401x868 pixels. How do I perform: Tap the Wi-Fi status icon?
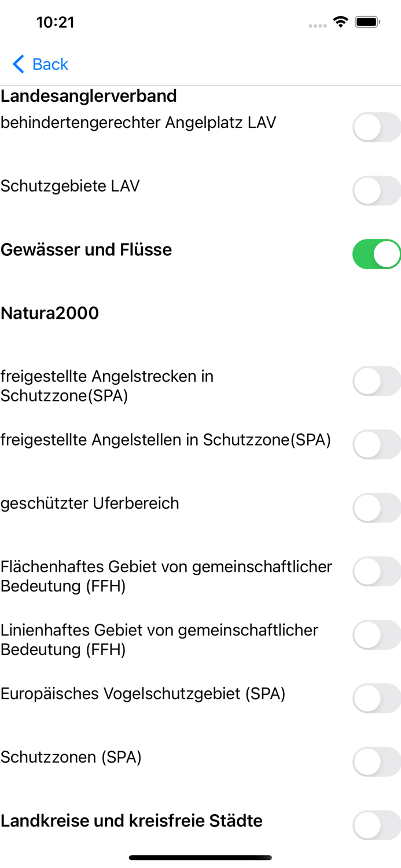click(340, 21)
